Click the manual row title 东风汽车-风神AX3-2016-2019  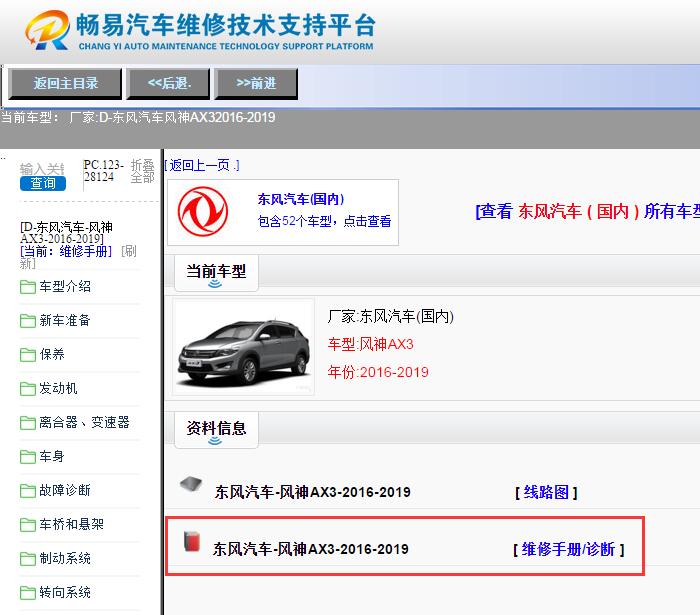coord(311,549)
